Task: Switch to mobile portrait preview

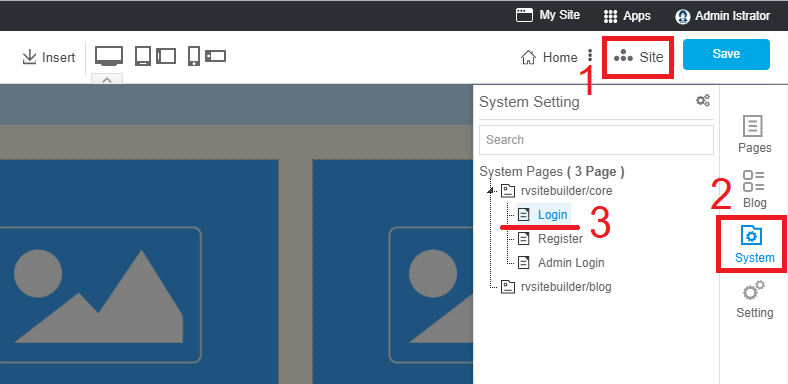Action: click(x=193, y=56)
